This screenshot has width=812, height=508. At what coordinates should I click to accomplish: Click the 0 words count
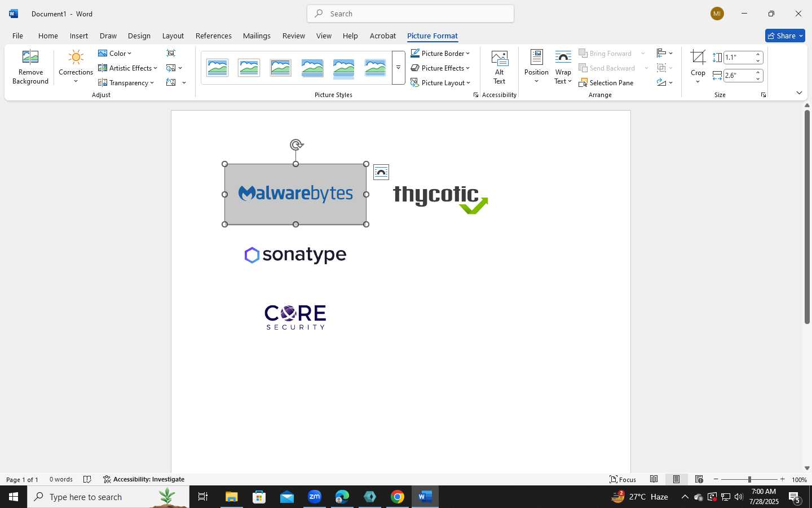(x=61, y=479)
